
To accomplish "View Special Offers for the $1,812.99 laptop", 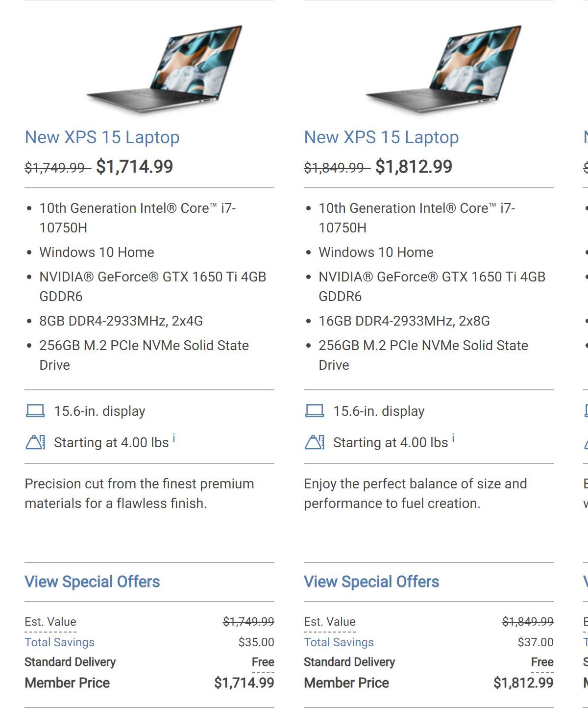I will coord(371,582).
